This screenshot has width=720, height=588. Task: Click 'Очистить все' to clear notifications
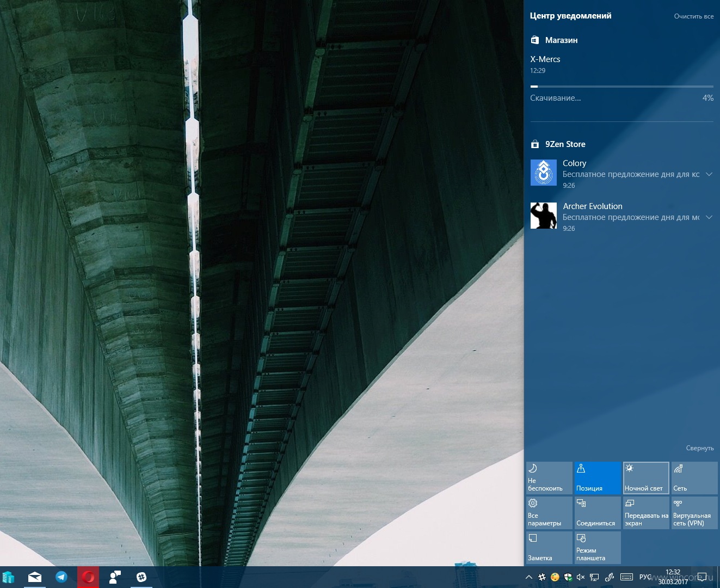point(694,16)
